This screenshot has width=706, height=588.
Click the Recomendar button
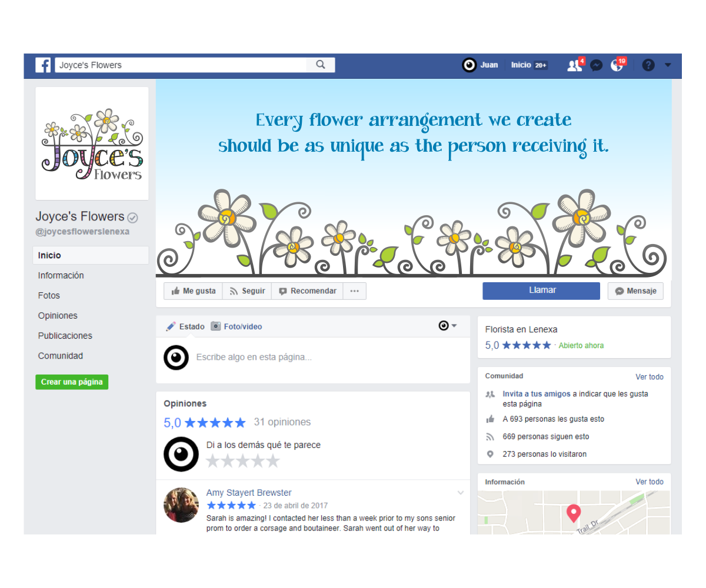pos(307,291)
